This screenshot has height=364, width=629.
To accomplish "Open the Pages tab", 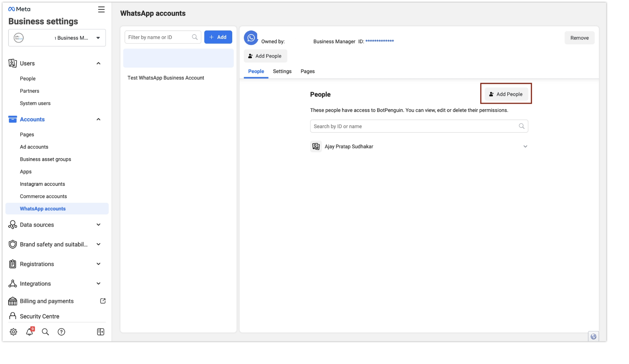I will 307,71.
